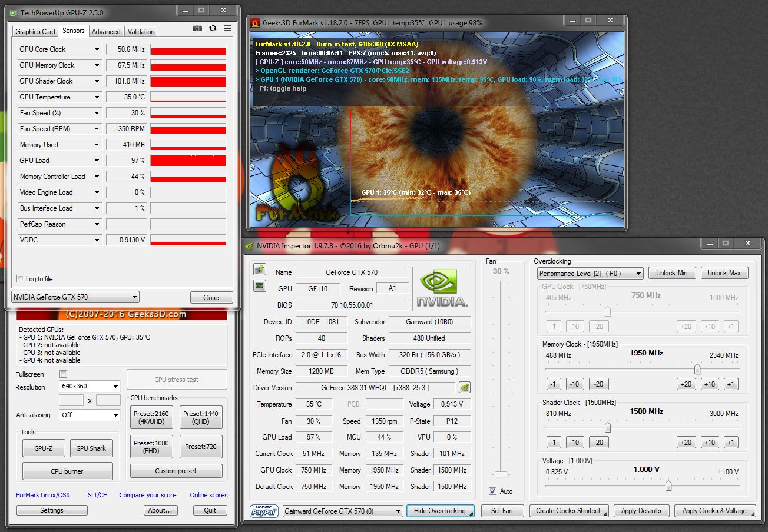Click the Shader Clock slider handle
768x532 pixels.
click(x=607, y=428)
